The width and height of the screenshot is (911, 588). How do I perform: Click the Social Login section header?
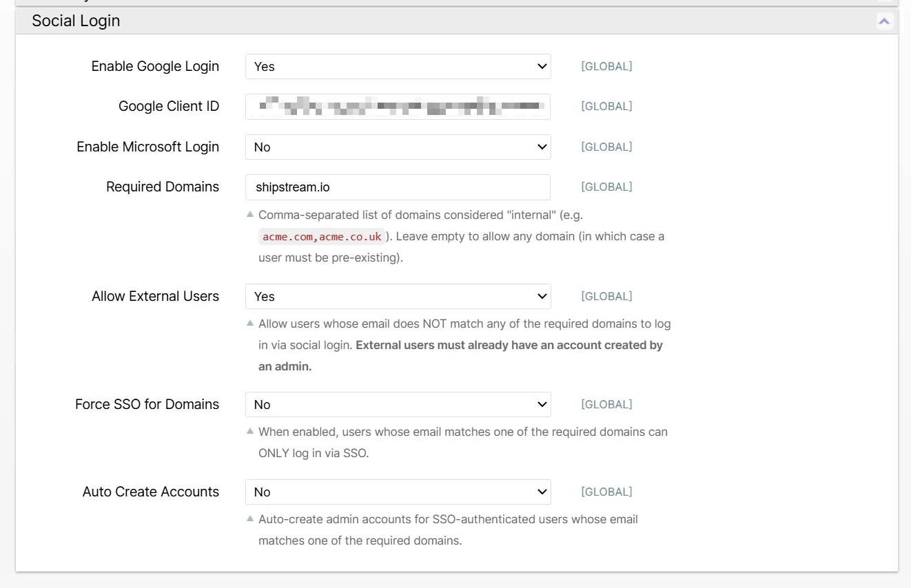tap(457, 21)
